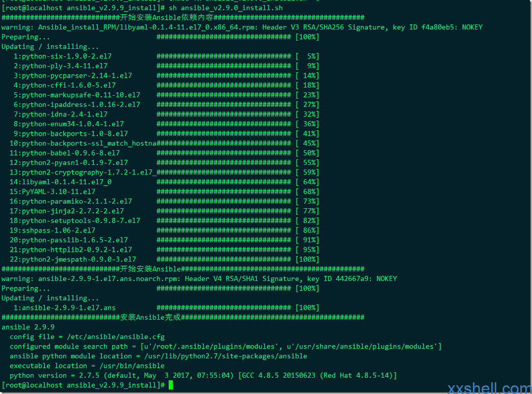Click the green terminal cursor block
This screenshot has height=394, width=532.
(171, 385)
